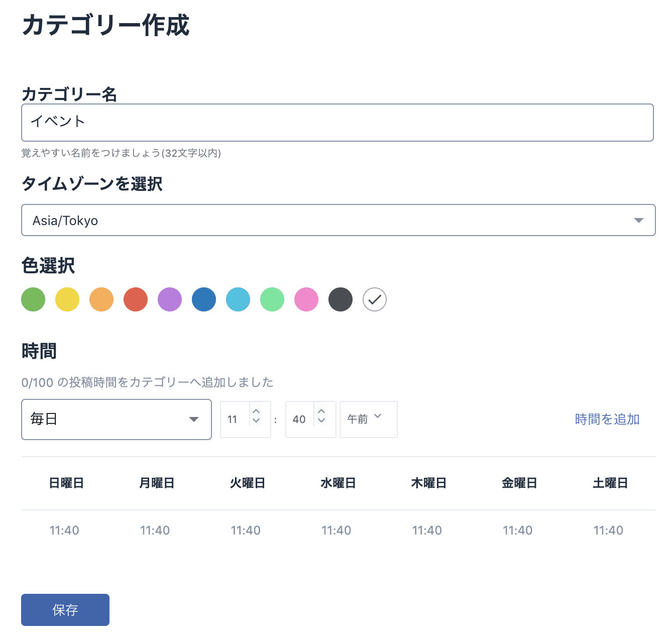
Task: Select the light blue color swatch
Action: pyautogui.click(x=238, y=299)
